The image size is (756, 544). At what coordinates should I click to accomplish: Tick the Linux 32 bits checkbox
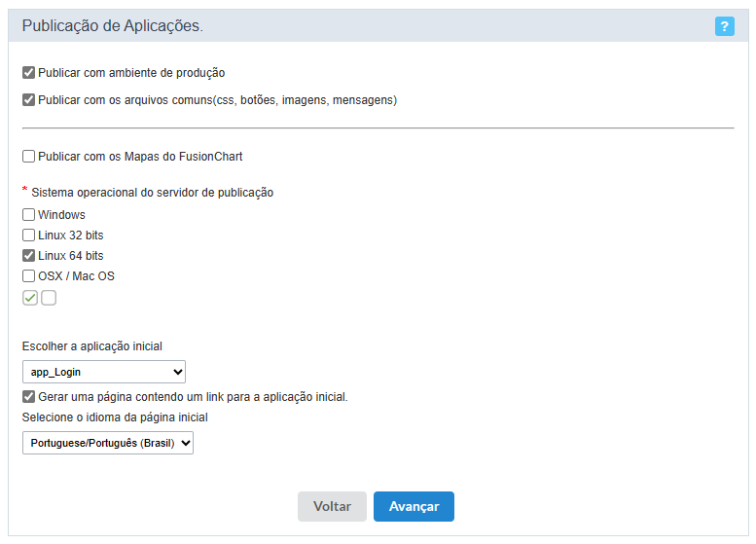click(29, 236)
